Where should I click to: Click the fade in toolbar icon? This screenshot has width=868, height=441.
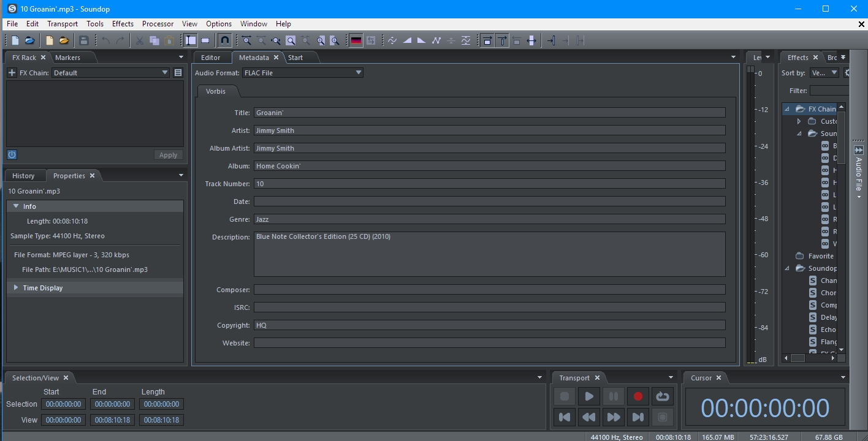point(407,40)
